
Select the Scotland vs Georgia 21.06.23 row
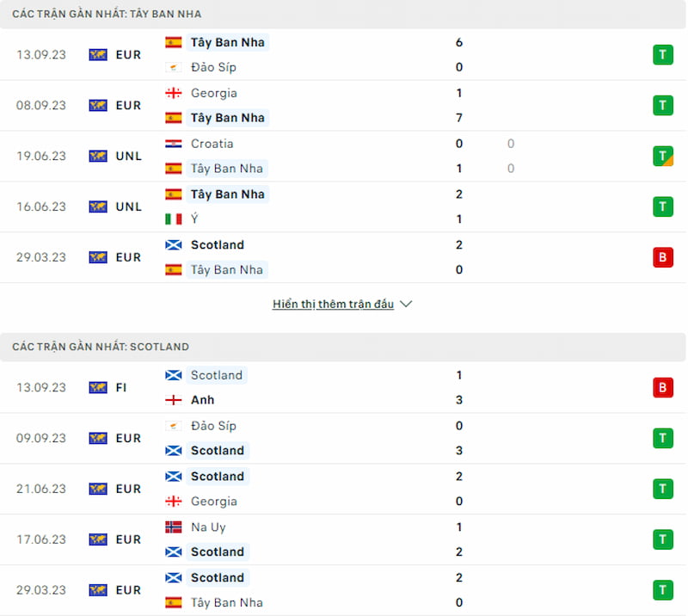pyautogui.click(x=343, y=489)
